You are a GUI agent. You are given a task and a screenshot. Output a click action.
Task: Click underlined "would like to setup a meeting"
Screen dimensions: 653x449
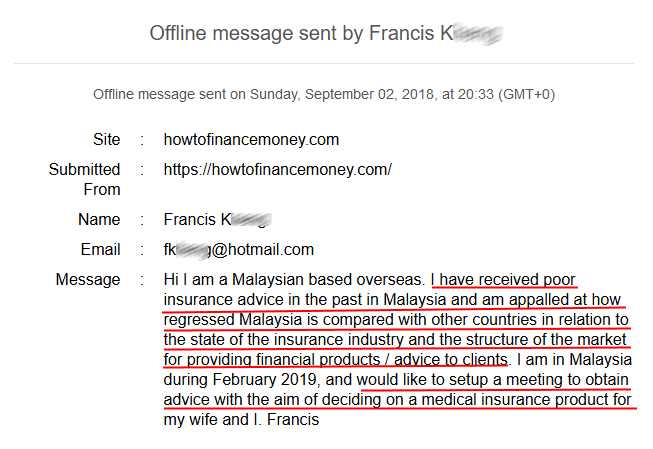point(493,379)
